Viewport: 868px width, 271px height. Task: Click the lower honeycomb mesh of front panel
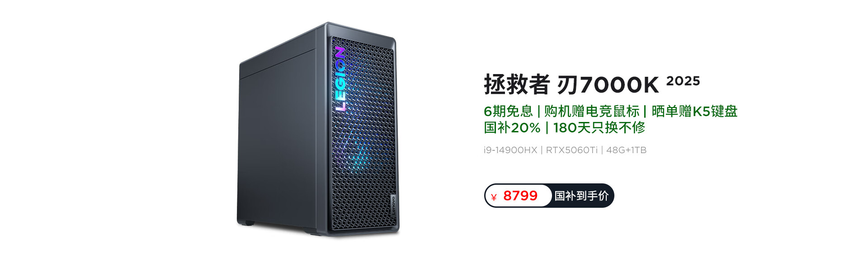pyautogui.click(x=362, y=203)
